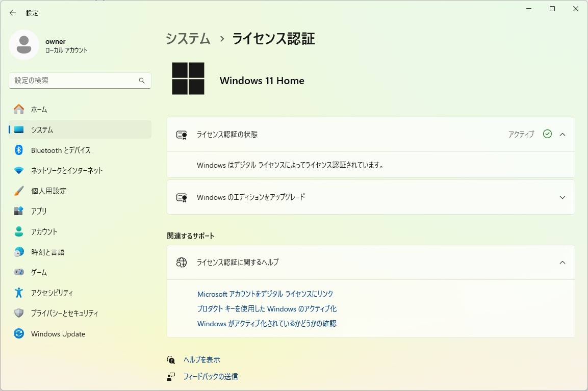
Task: Click the owner profile avatar
Action: (x=24, y=45)
